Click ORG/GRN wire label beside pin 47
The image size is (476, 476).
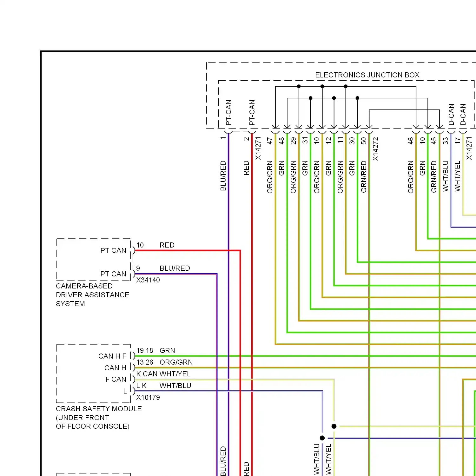point(270,177)
